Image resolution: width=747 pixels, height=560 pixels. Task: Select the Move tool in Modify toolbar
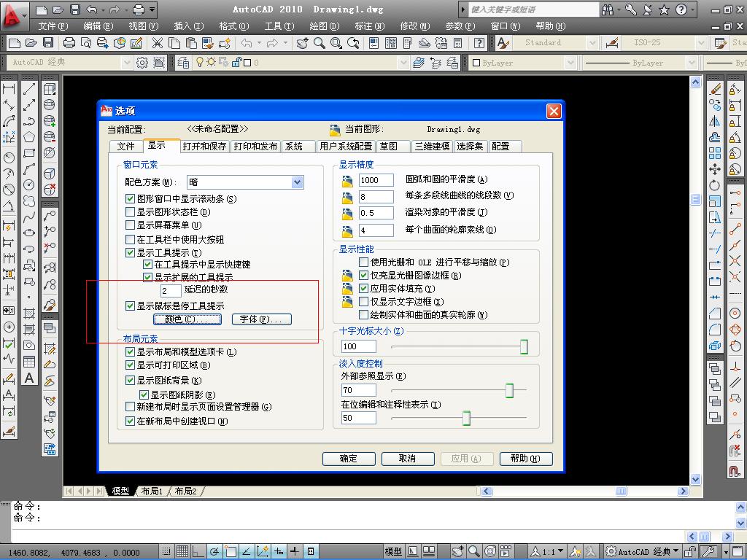coord(715,169)
